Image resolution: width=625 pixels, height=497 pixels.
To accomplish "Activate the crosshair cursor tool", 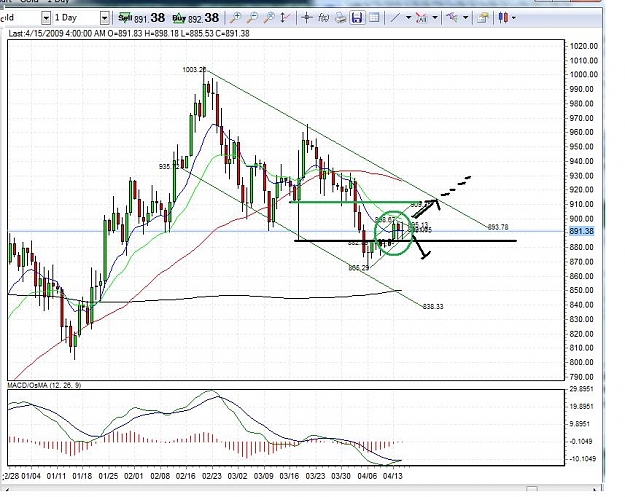I will (306, 18).
